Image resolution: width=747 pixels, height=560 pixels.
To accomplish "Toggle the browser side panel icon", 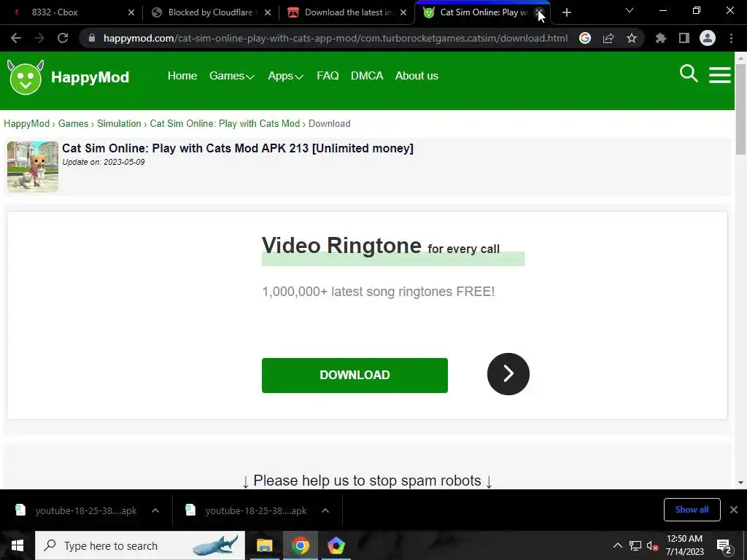I will coord(684,38).
